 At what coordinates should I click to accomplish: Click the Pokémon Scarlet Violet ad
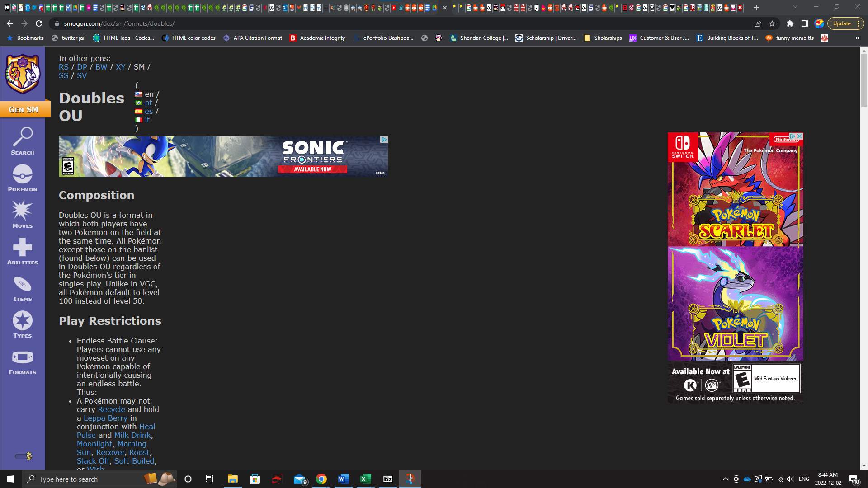coord(736,267)
